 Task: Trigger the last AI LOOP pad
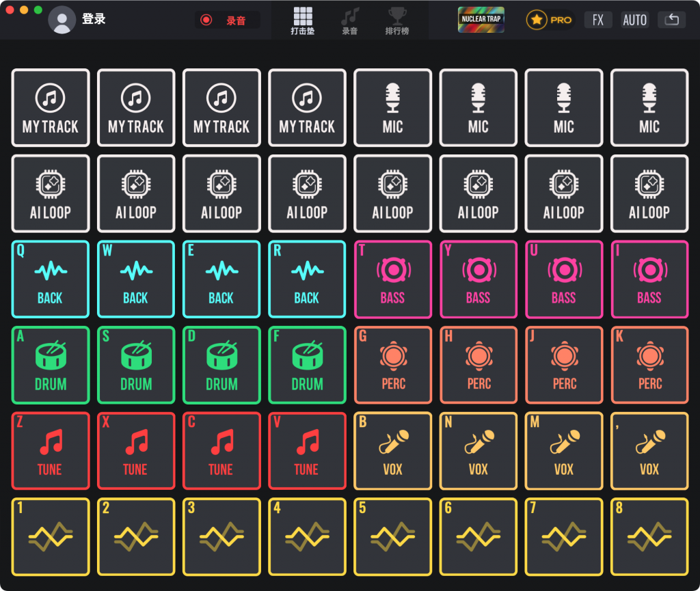tap(649, 193)
